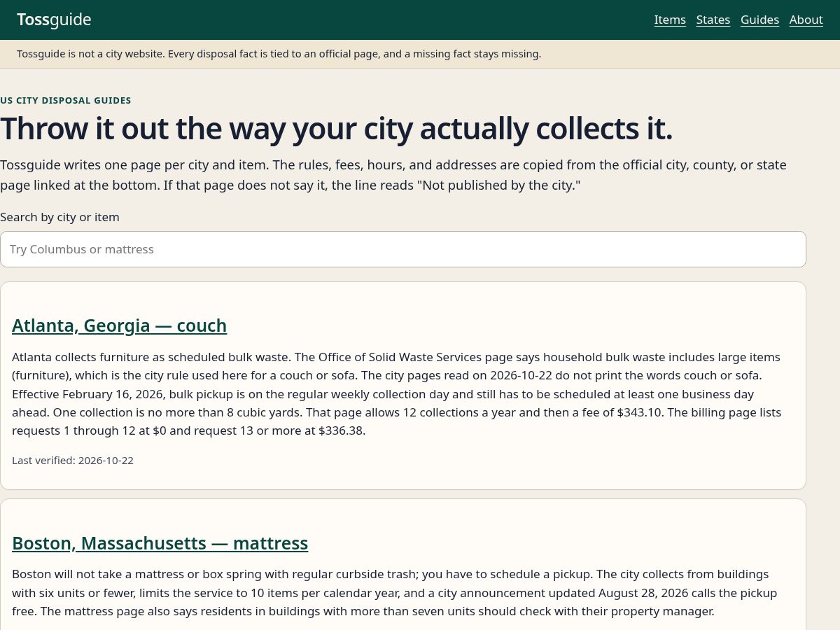
Task: Click the 'Tossguide is not a city website' notice
Action: 279,54
